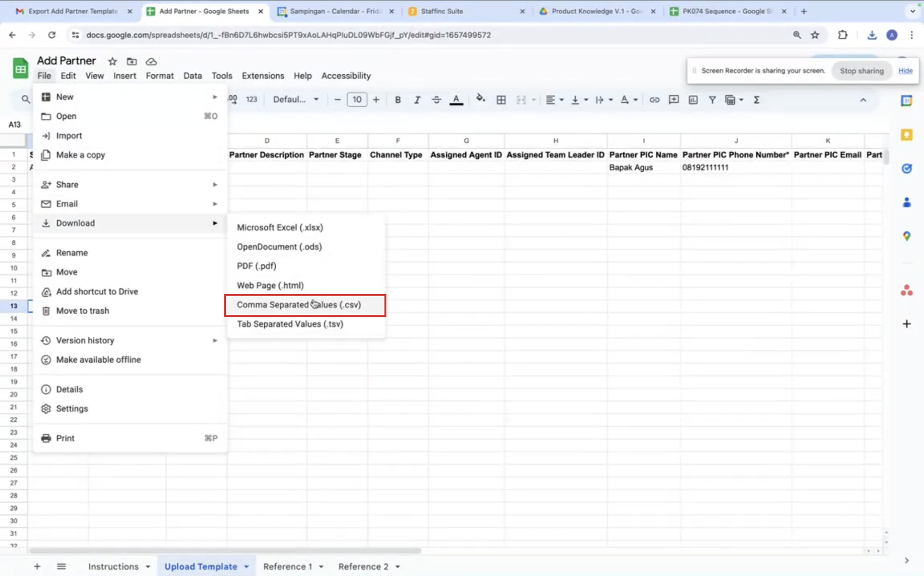The height and width of the screenshot is (576, 924).
Task: Open Settings in File menu
Action: point(130,409)
